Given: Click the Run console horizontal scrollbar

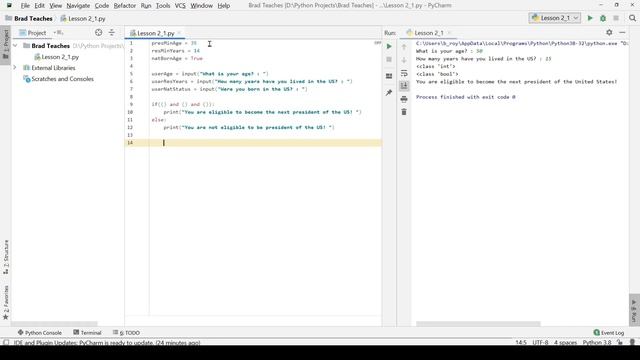Looking at the screenshot, I should pos(478,324).
